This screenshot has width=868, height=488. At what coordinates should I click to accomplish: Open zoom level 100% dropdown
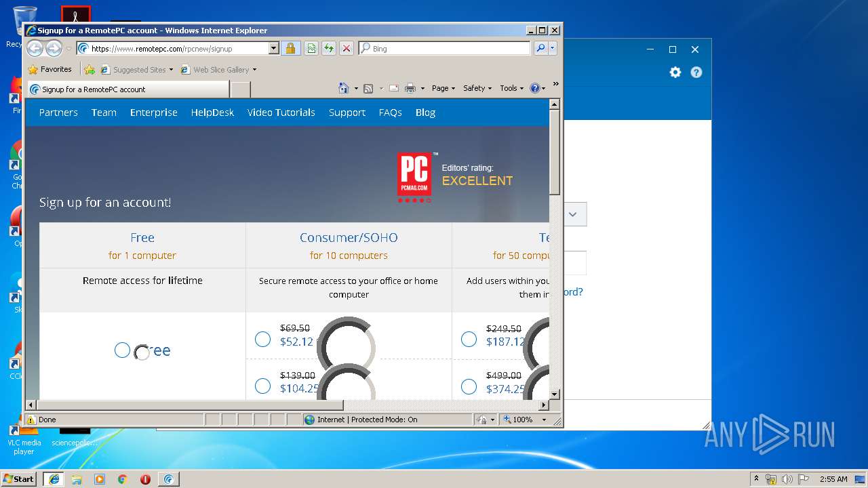click(544, 420)
